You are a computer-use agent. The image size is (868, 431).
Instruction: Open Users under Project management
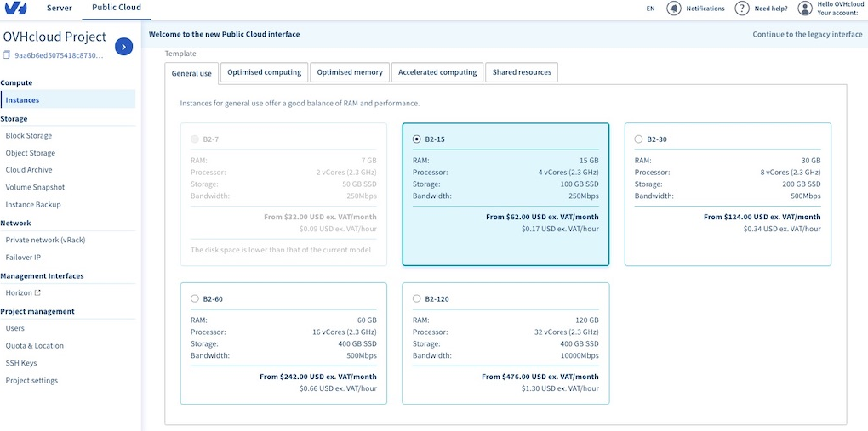[x=15, y=328]
